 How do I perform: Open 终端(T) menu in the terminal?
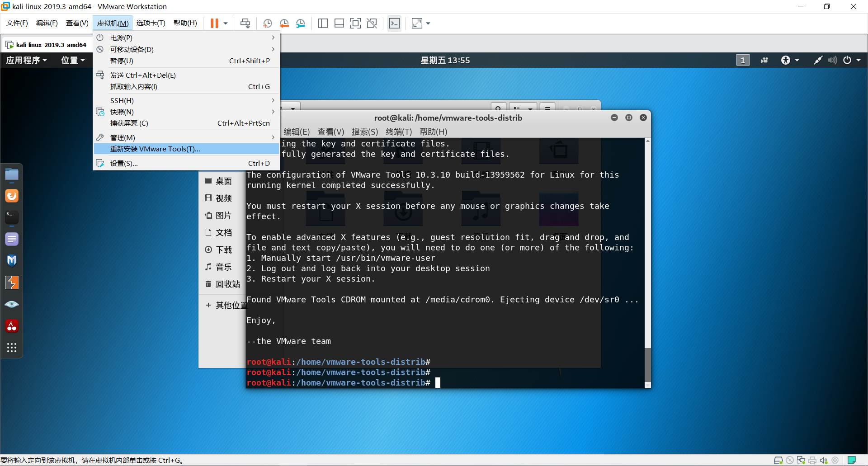[x=399, y=132]
